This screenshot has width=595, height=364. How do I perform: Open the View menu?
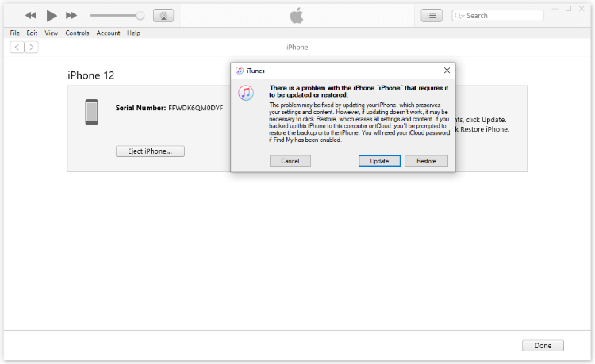point(52,33)
